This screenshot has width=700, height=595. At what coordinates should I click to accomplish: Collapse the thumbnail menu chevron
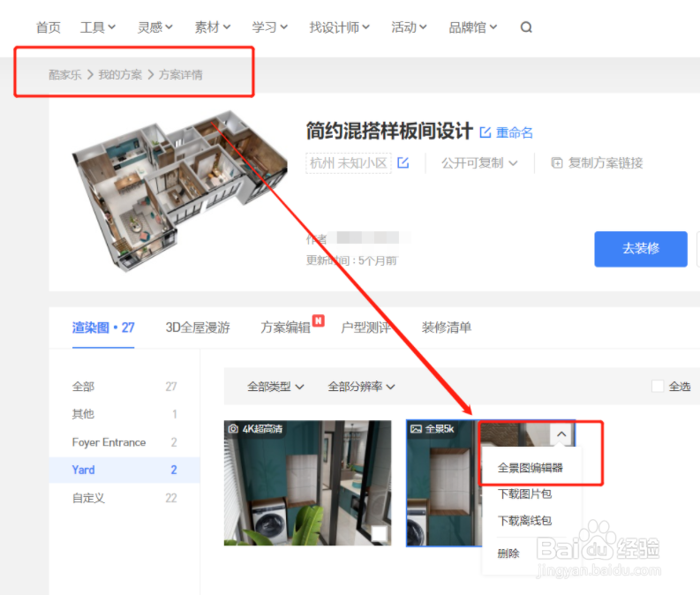561,433
